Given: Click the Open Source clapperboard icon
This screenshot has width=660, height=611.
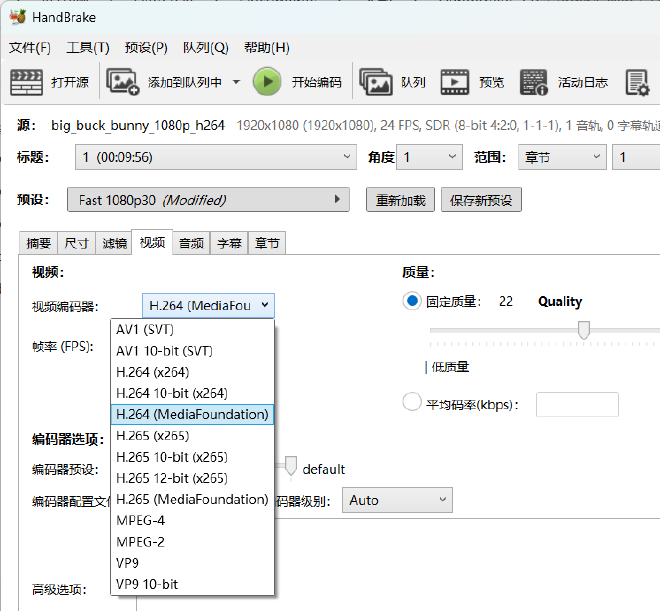Looking at the screenshot, I should pos(26,82).
